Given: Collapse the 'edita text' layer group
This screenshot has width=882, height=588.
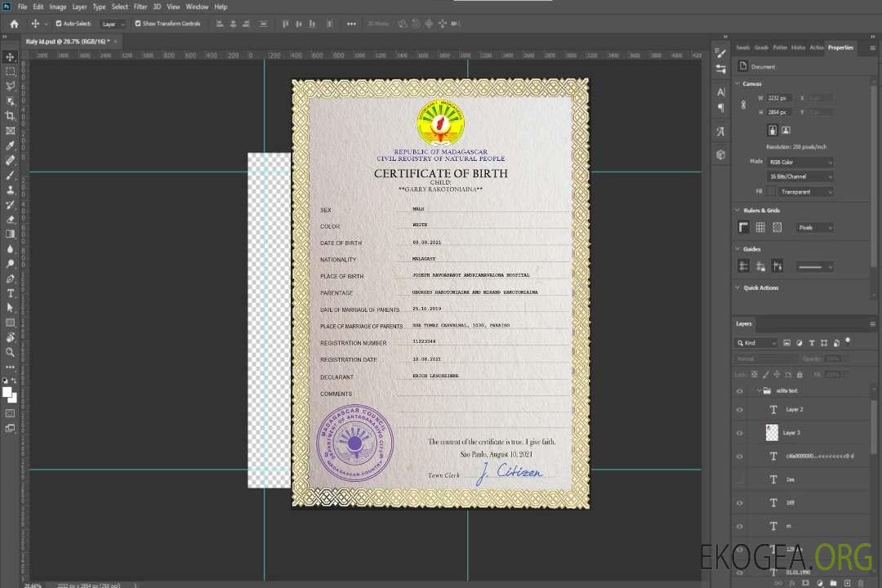Looking at the screenshot, I should pyautogui.click(x=758, y=390).
